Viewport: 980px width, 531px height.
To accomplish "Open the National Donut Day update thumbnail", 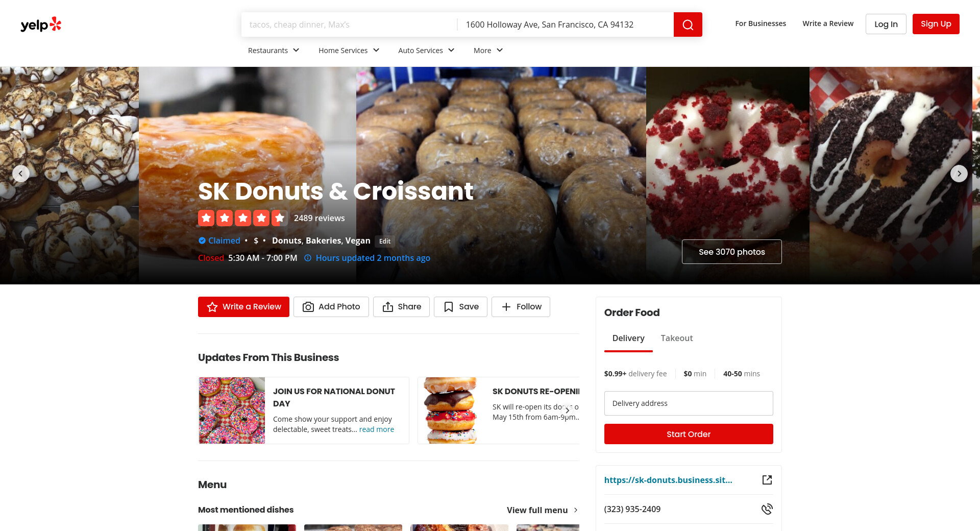I will (232, 411).
